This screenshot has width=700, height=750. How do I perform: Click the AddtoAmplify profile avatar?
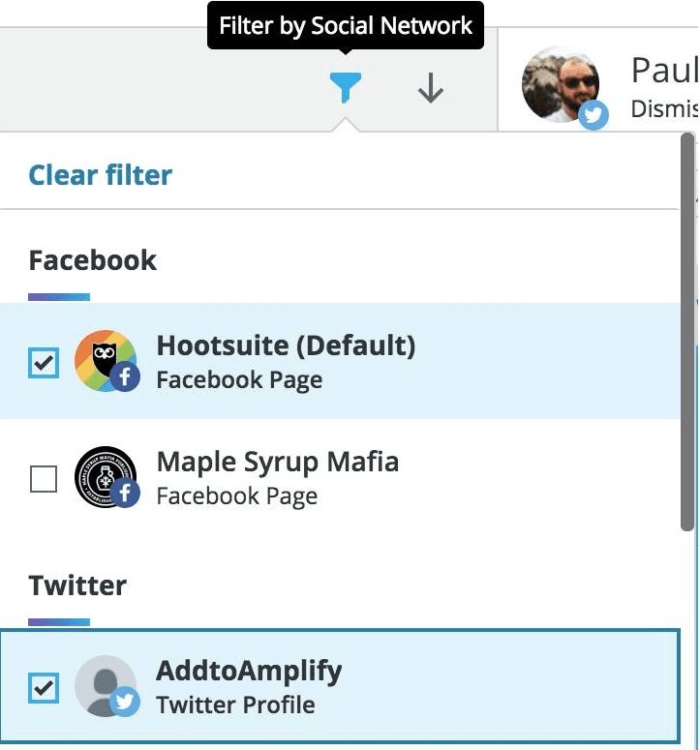click(x=103, y=684)
